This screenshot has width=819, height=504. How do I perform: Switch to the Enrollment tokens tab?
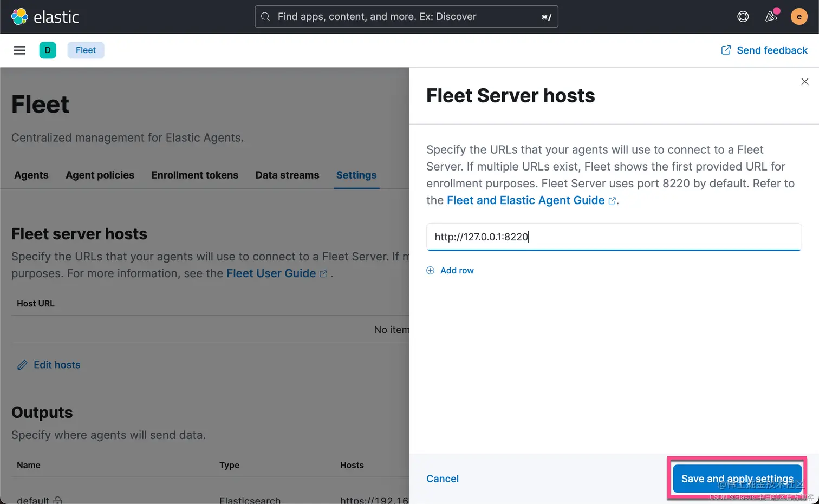pyautogui.click(x=195, y=175)
